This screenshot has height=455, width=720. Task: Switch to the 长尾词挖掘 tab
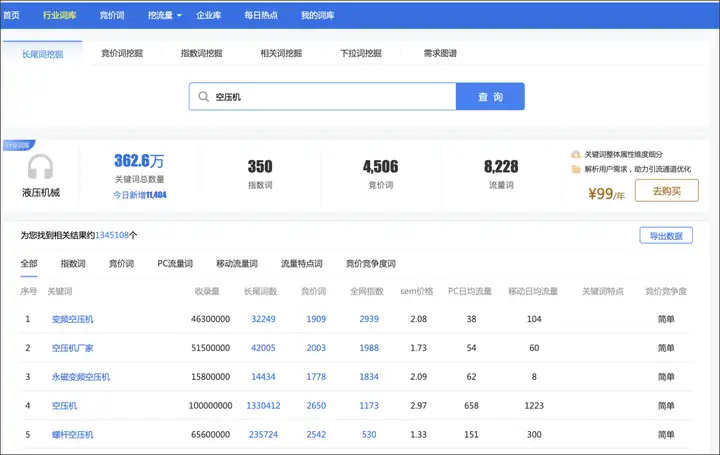43,54
